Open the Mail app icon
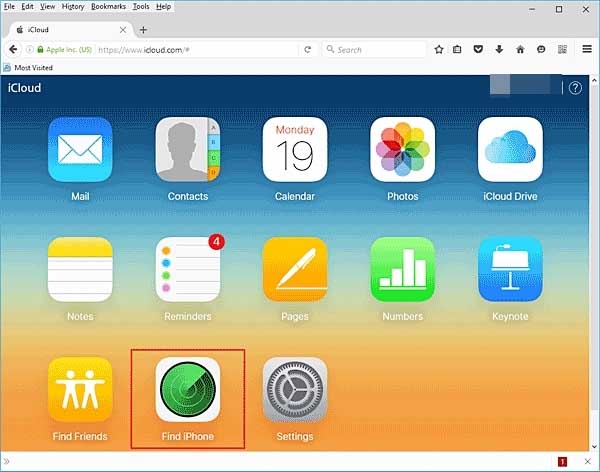 80,149
